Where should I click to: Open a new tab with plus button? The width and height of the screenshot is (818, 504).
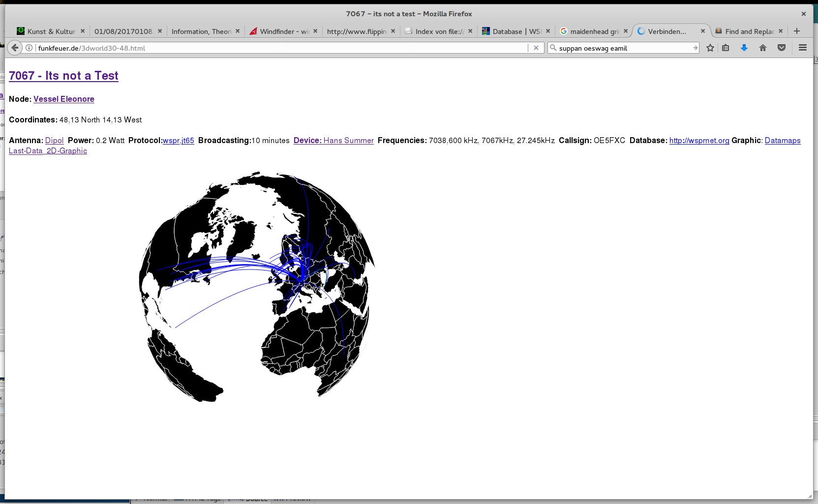(797, 31)
